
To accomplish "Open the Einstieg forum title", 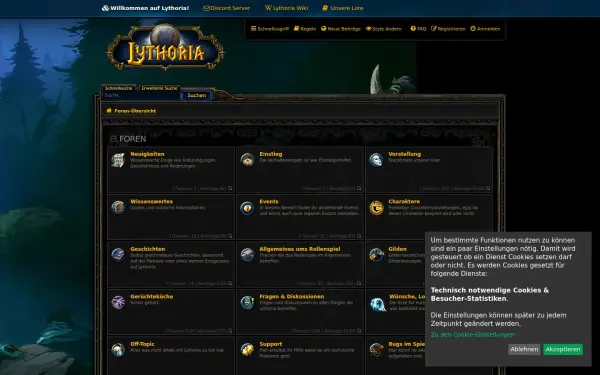I will [271, 154].
